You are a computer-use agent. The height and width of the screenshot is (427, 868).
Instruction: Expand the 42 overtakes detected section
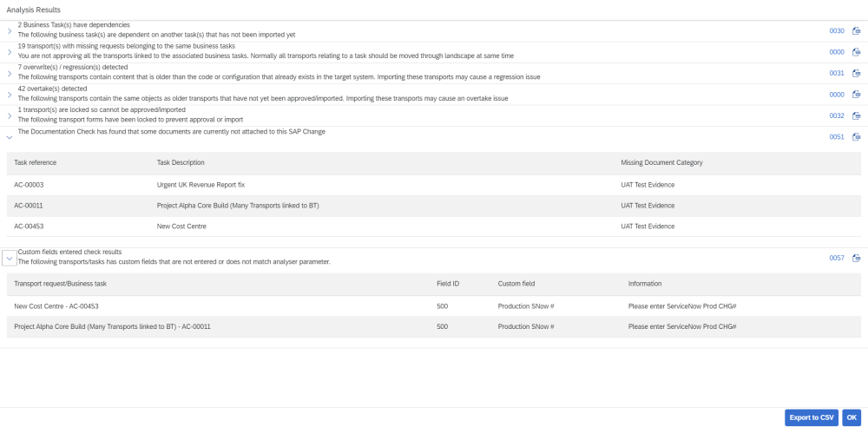pyautogui.click(x=9, y=95)
